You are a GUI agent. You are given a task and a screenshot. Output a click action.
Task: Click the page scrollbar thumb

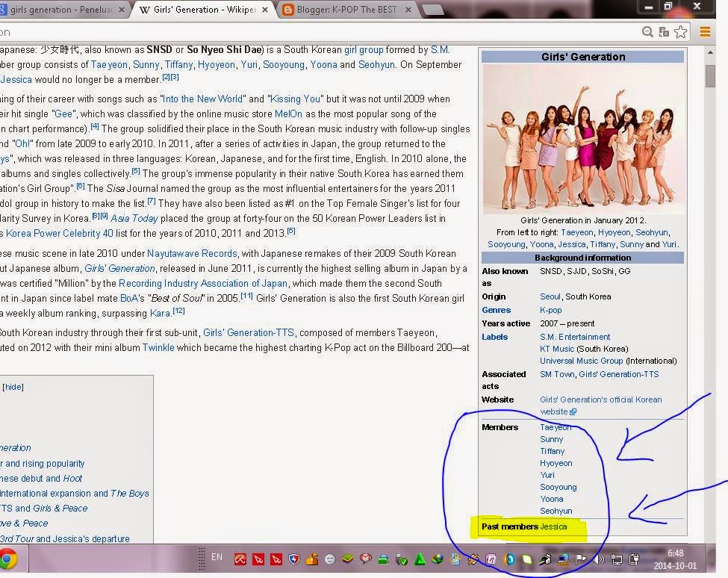point(710,75)
